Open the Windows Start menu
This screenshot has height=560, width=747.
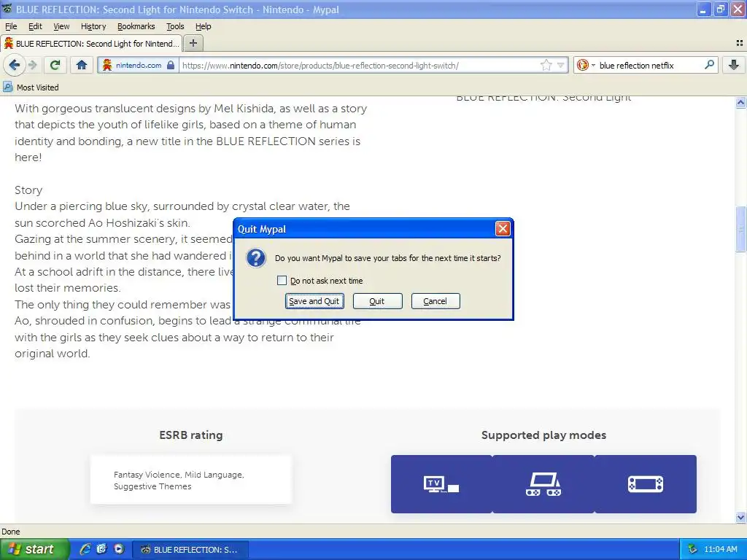(34, 549)
